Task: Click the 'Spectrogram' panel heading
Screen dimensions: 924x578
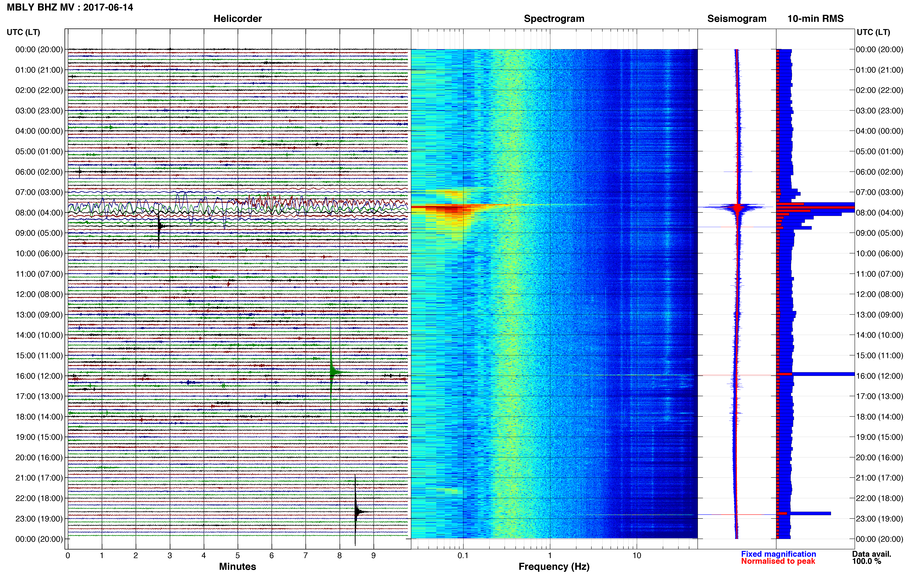Action: pyautogui.click(x=554, y=19)
